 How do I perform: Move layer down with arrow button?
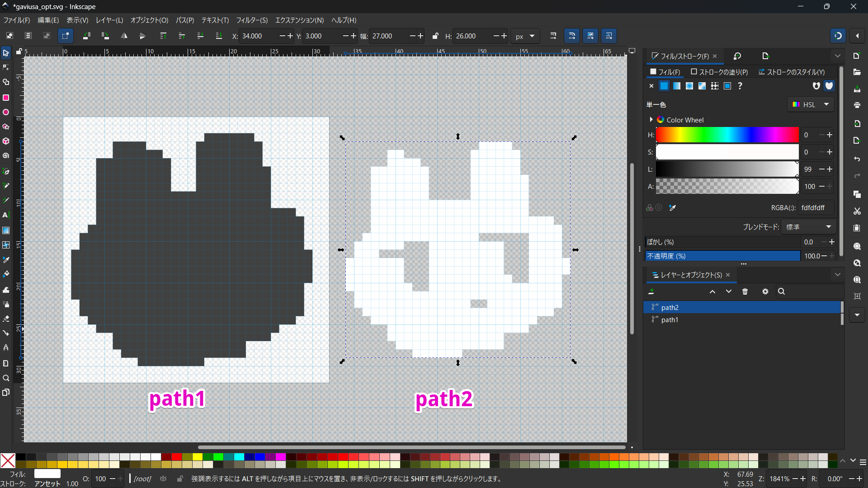click(x=729, y=291)
